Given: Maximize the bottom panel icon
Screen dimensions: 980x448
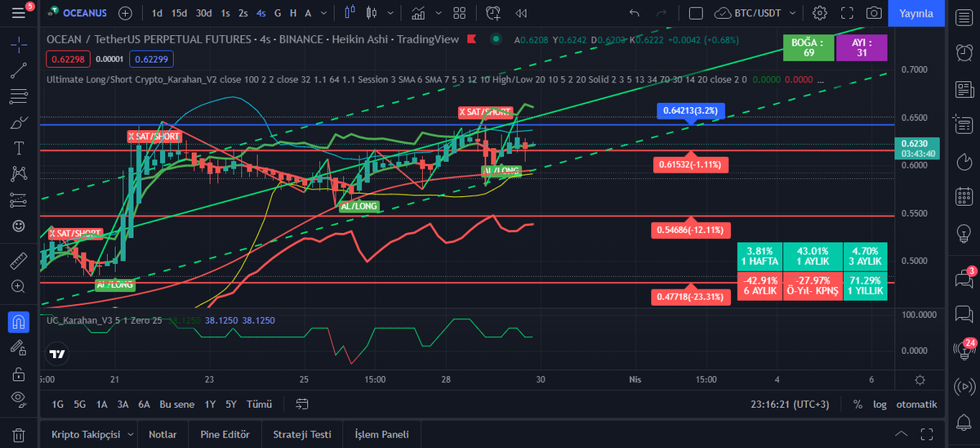Looking at the screenshot, I should coord(927,434).
